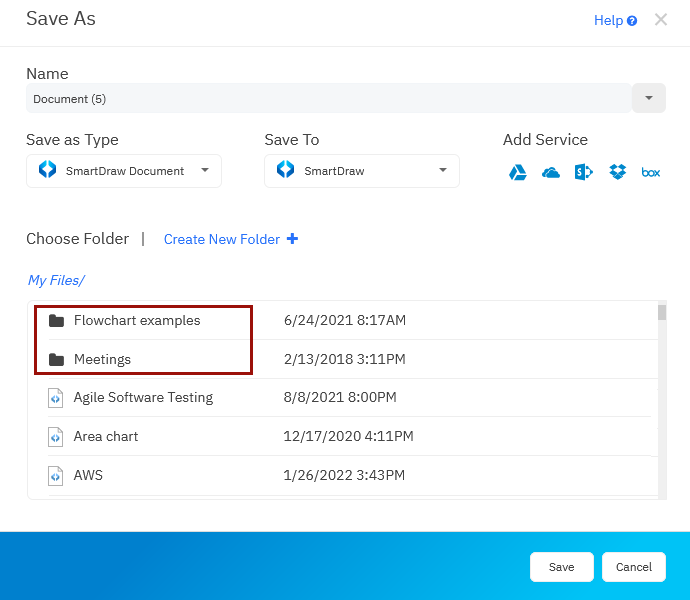Click the plus icon for new folder
This screenshot has width=690, height=600.
coord(292,239)
